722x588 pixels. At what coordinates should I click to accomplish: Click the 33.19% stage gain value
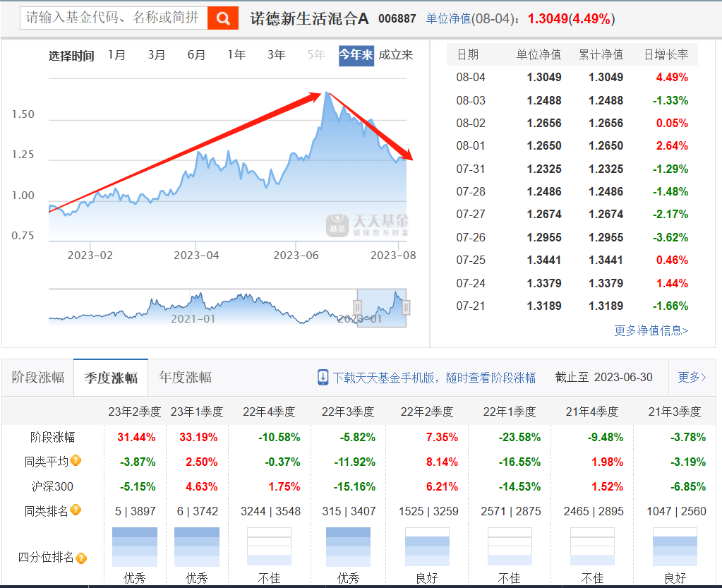coord(198,437)
